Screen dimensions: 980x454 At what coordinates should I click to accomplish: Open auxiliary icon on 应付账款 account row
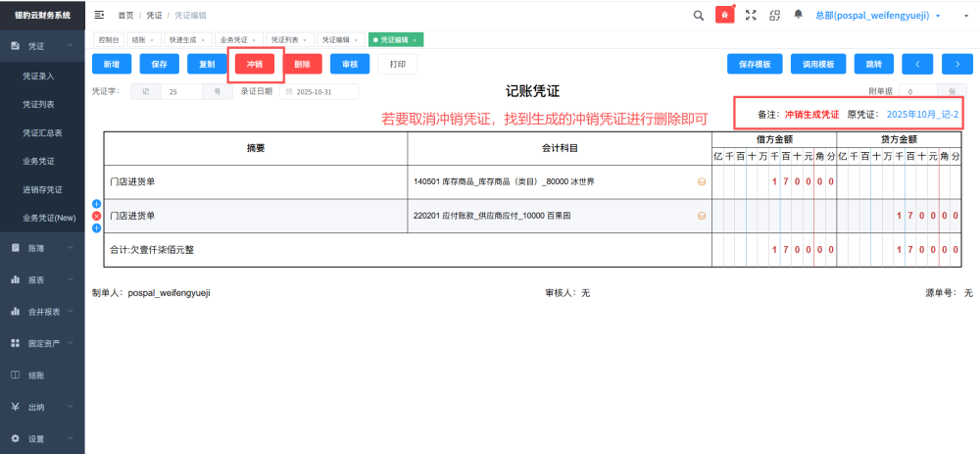tap(702, 216)
